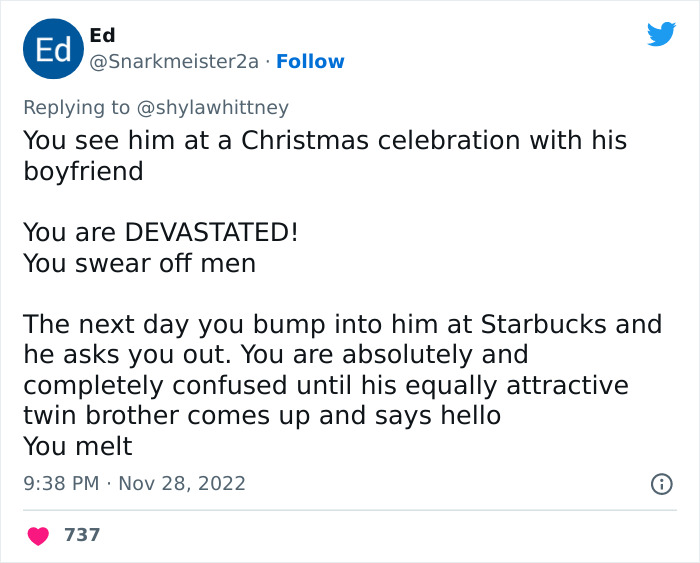Click the "You melt" line

pyautogui.click(x=78, y=448)
